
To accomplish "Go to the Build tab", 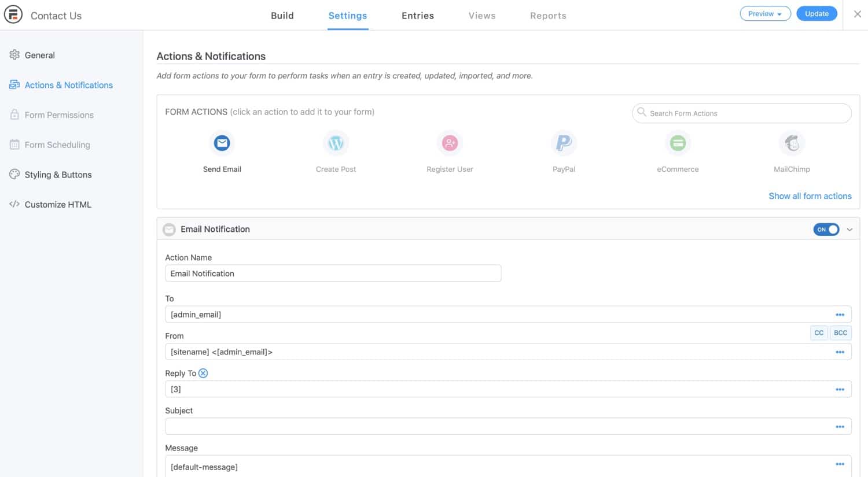I will (282, 16).
